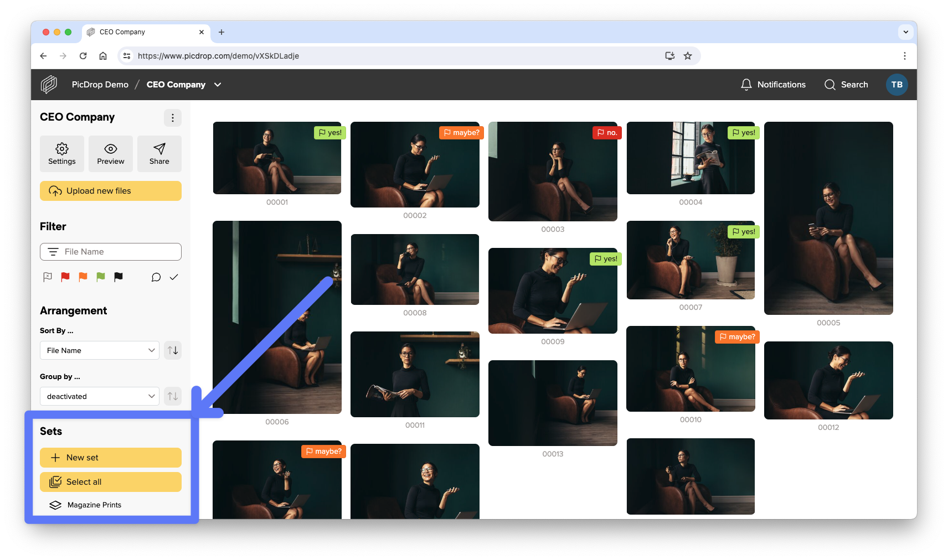The height and width of the screenshot is (560, 948).
Task: Click the Share paper plane icon
Action: (x=159, y=154)
